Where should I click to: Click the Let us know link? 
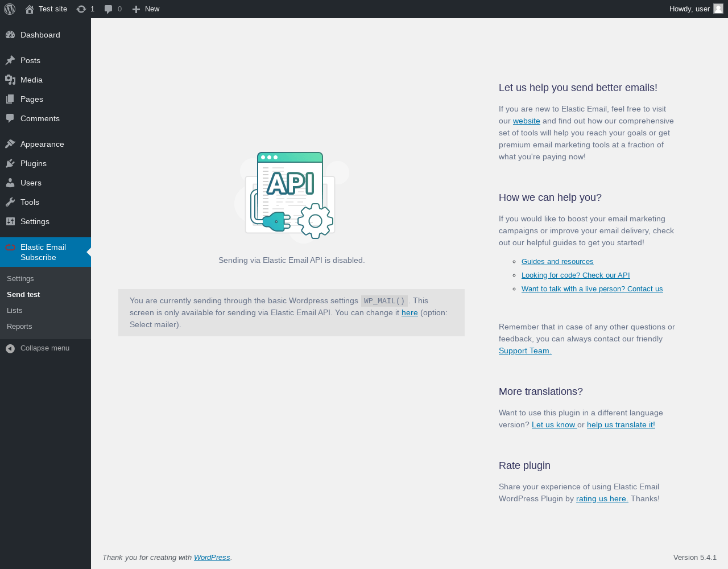click(x=555, y=424)
